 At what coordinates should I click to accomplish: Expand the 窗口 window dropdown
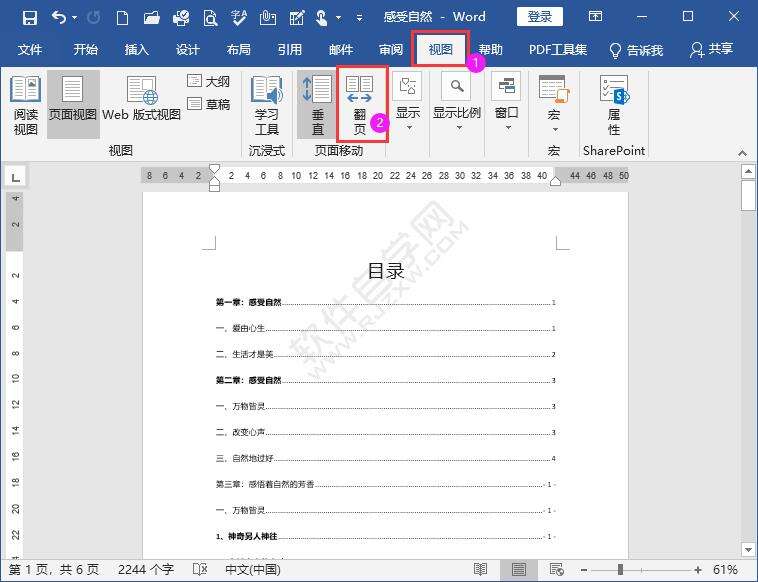[x=507, y=102]
